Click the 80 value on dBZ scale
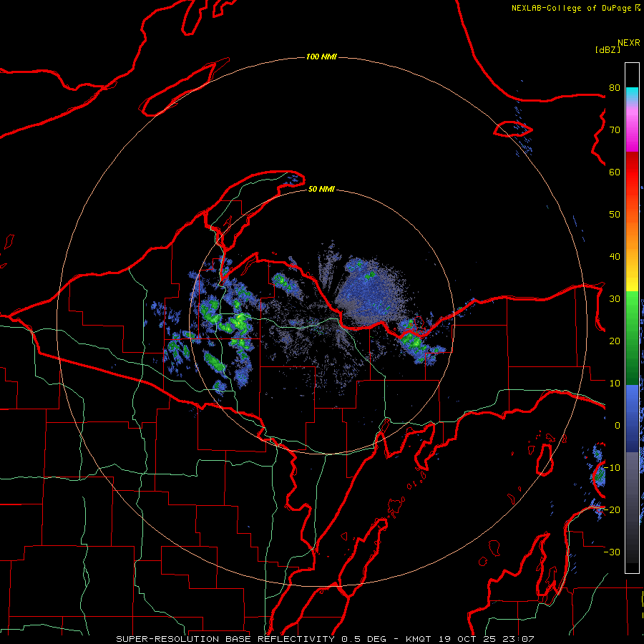The height and width of the screenshot is (644, 644). pos(615,87)
